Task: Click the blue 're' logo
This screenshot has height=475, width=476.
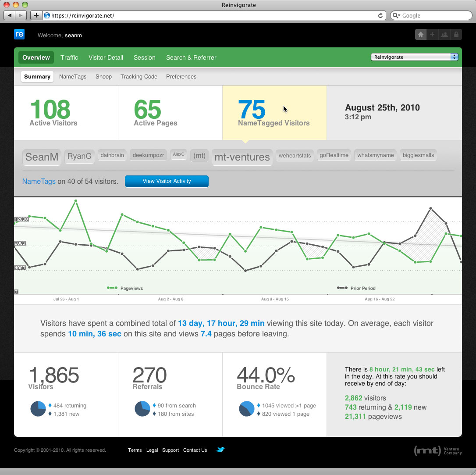Action: [x=19, y=34]
